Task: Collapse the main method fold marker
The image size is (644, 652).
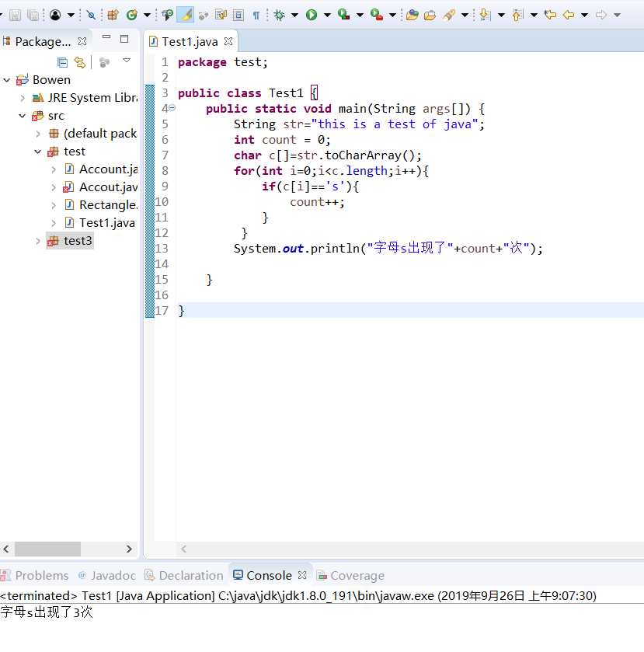Action: point(172,109)
